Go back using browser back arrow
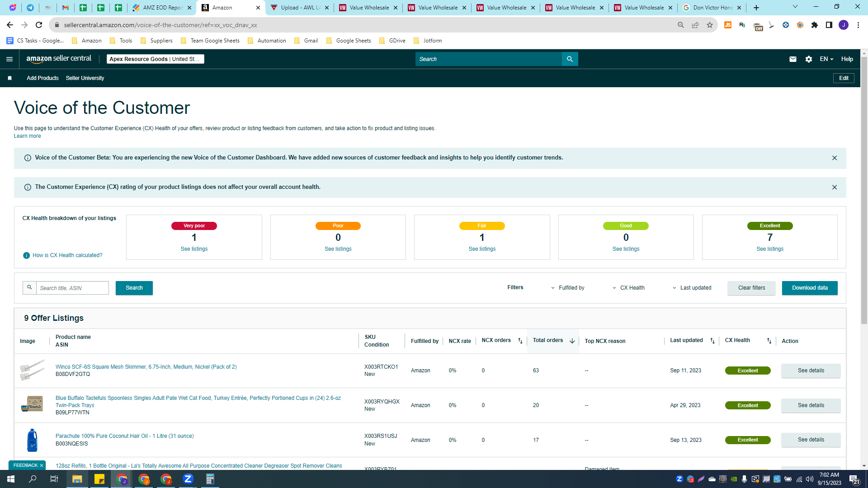Screen dimensions: 868x488 10,25
